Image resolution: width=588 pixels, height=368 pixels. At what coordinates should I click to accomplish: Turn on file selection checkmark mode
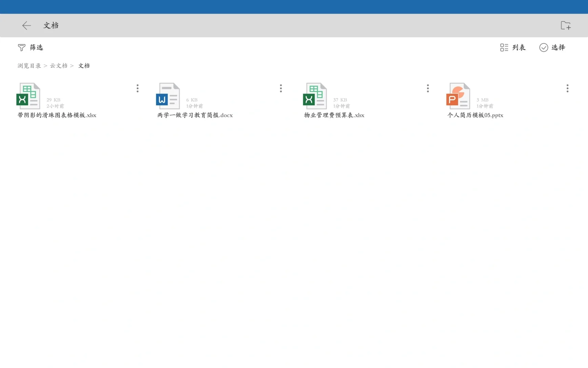click(552, 47)
